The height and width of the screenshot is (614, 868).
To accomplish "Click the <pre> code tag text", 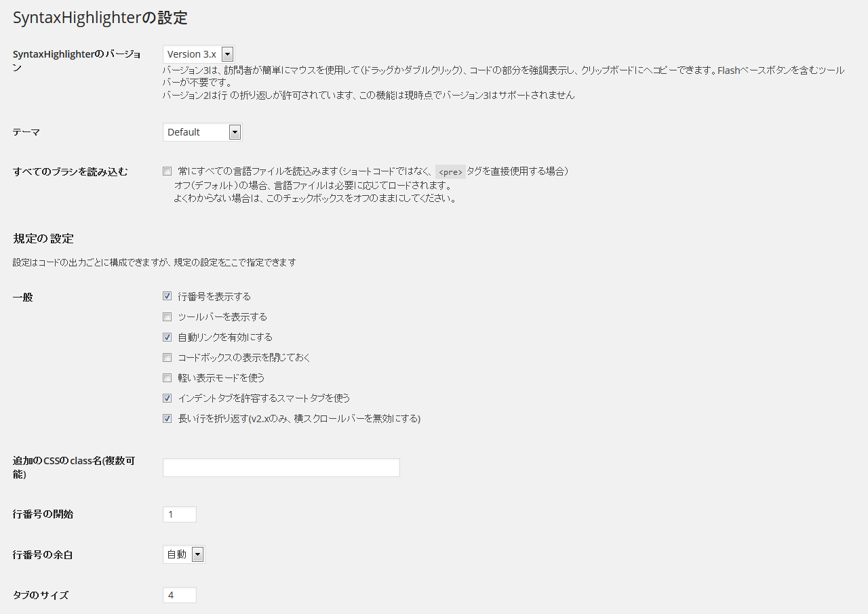I will coord(450,172).
